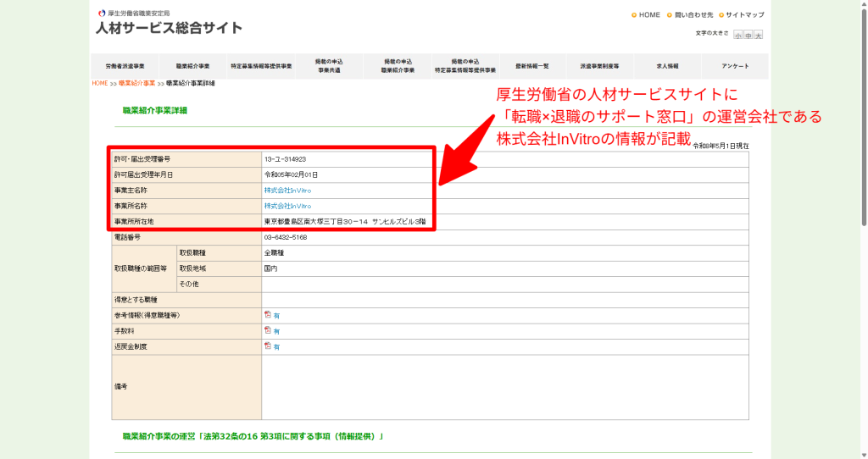This screenshot has height=459, width=868.
Task: Click the 人材サービス総合サイト site title
Action: (x=169, y=28)
